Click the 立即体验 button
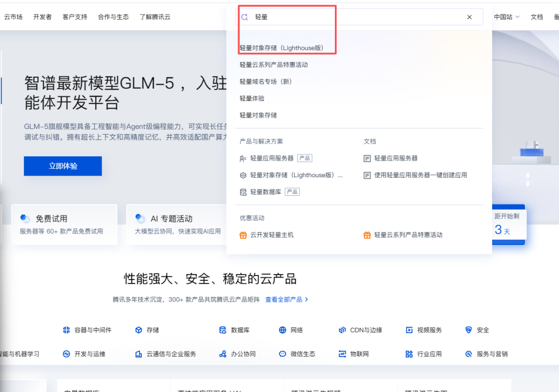This screenshot has height=392, width=559. tap(63, 166)
